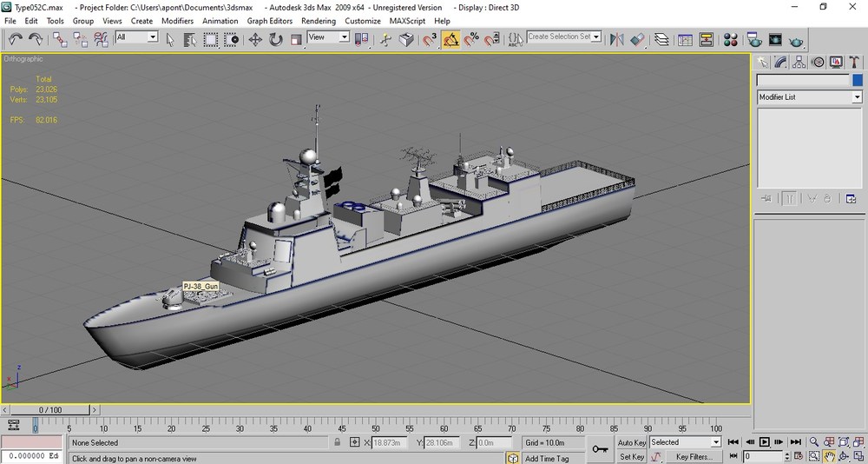Open Key Filters dialog

pos(694,457)
